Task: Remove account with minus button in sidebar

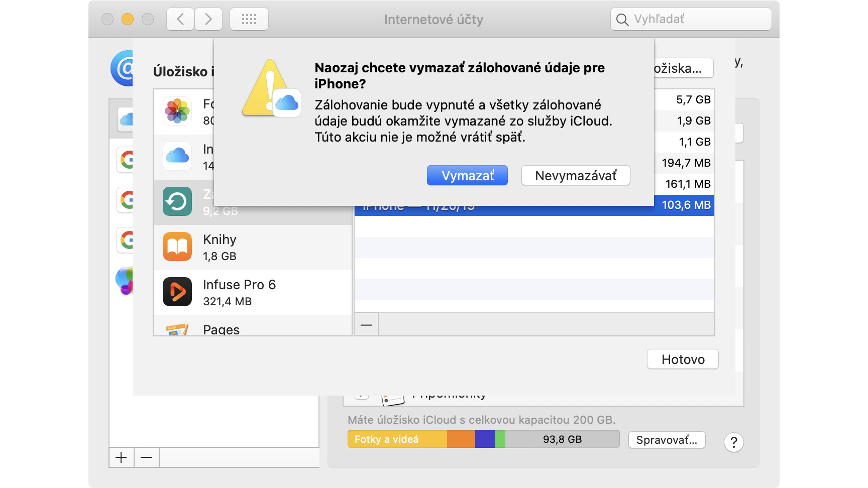Action: (146, 457)
